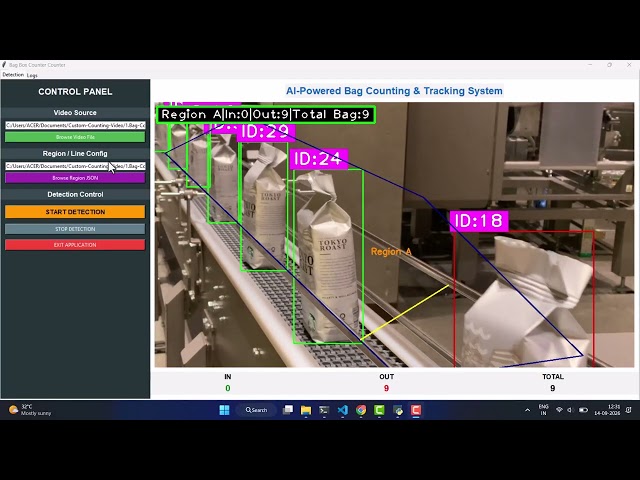Click the red Exit Application button
This screenshot has height=480, width=640.
tap(75, 245)
